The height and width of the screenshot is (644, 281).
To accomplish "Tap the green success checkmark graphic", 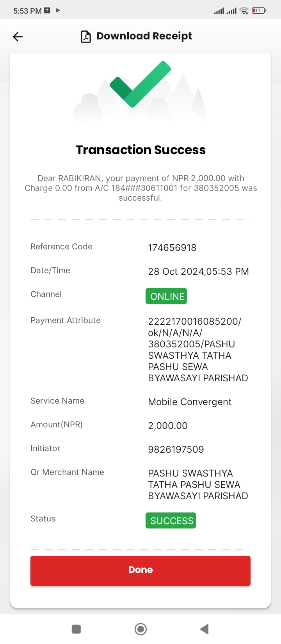I will click(x=140, y=84).
